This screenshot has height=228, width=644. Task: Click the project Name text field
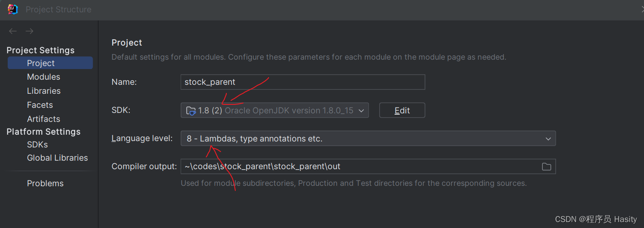tap(302, 82)
